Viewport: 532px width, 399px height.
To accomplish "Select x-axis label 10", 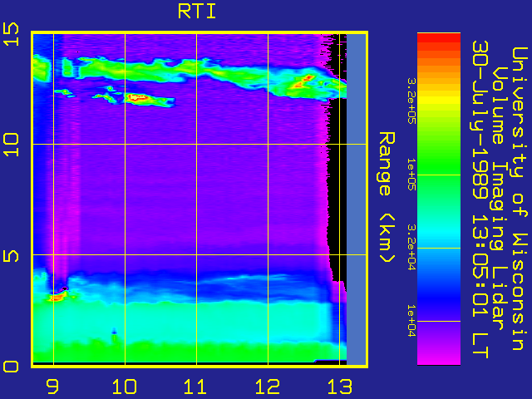I will click(125, 387).
